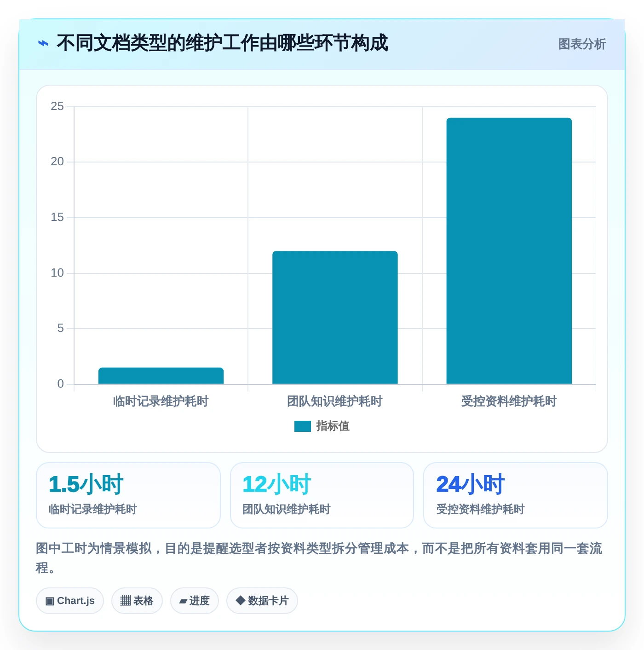This screenshot has height=650, width=644.
Task: Open the 24小时 data card
Action: tap(516, 495)
